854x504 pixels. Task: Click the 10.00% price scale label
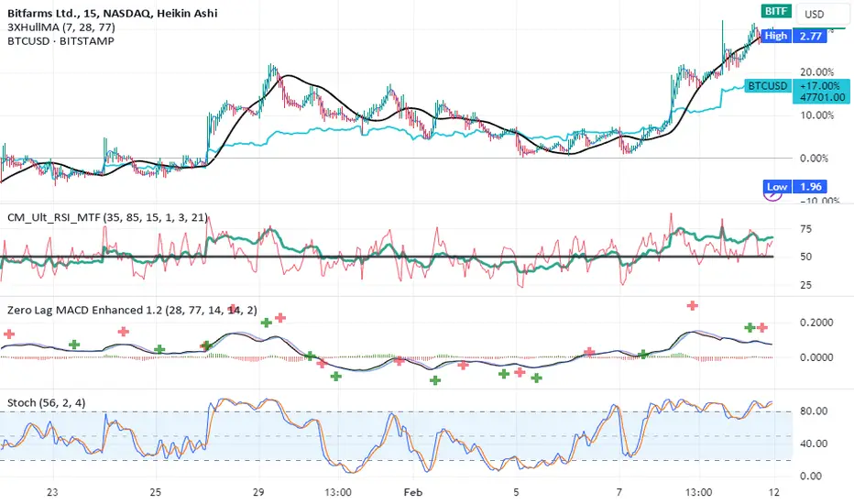pos(817,115)
